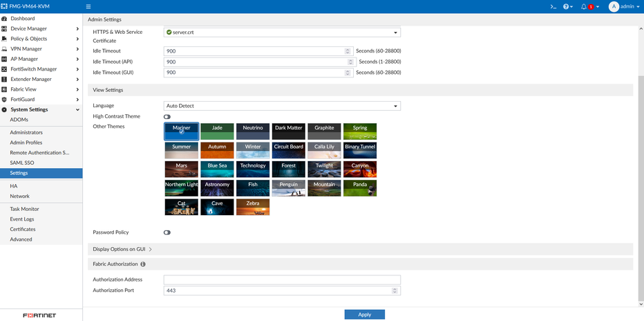Viewport: 644px width, 321px height.
Task: Click the Authorization Address input field
Action: click(x=282, y=280)
